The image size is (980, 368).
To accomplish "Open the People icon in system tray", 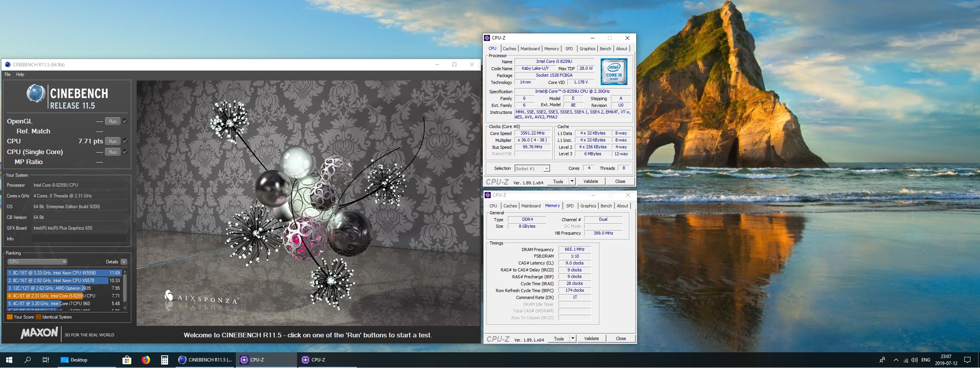I will pos(882,360).
